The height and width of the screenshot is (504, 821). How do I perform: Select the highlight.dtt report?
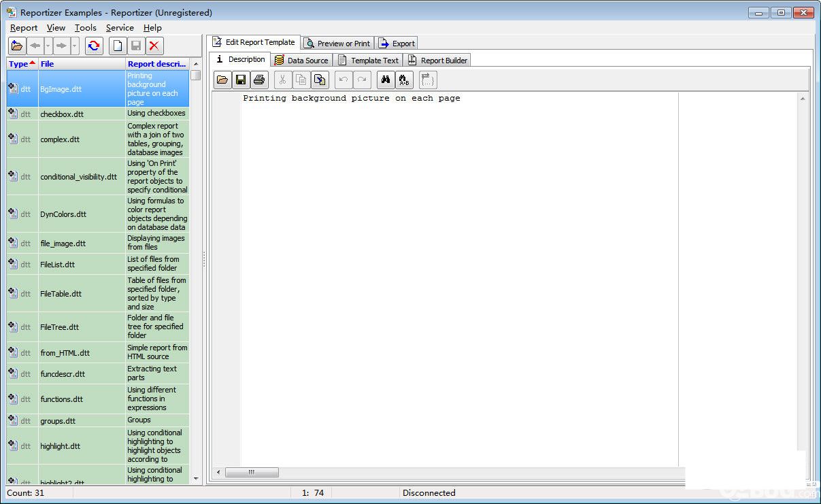98,446
